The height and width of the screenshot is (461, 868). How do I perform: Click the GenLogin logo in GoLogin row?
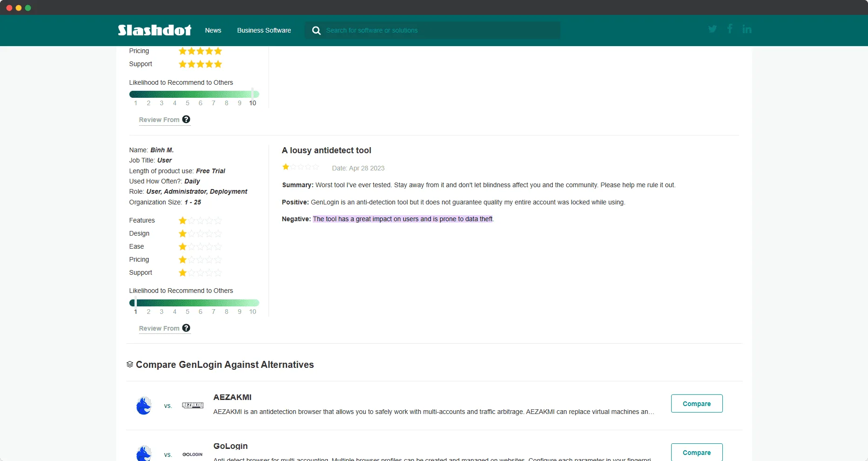(144, 453)
